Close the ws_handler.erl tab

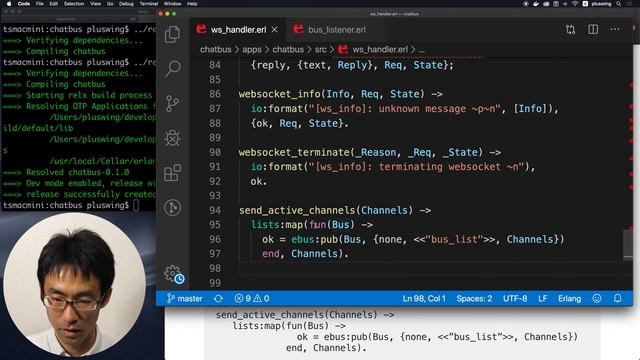pos(275,29)
